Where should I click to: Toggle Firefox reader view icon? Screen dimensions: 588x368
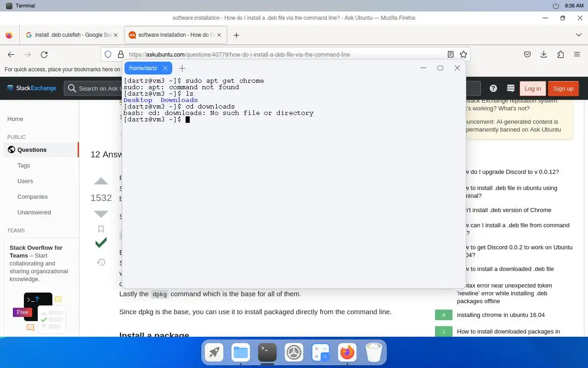coord(451,54)
